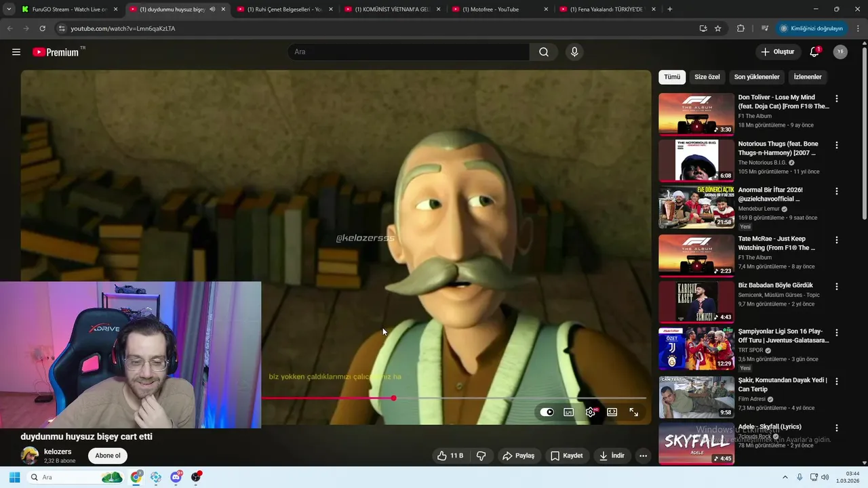This screenshot has height=488, width=868.
Task: Open options menu for Notorious Thugs video
Action: (x=836, y=145)
